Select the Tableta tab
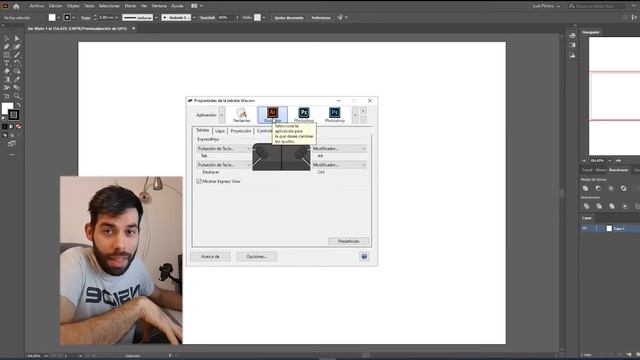Screen dimensions: 640x360 pos(202,130)
